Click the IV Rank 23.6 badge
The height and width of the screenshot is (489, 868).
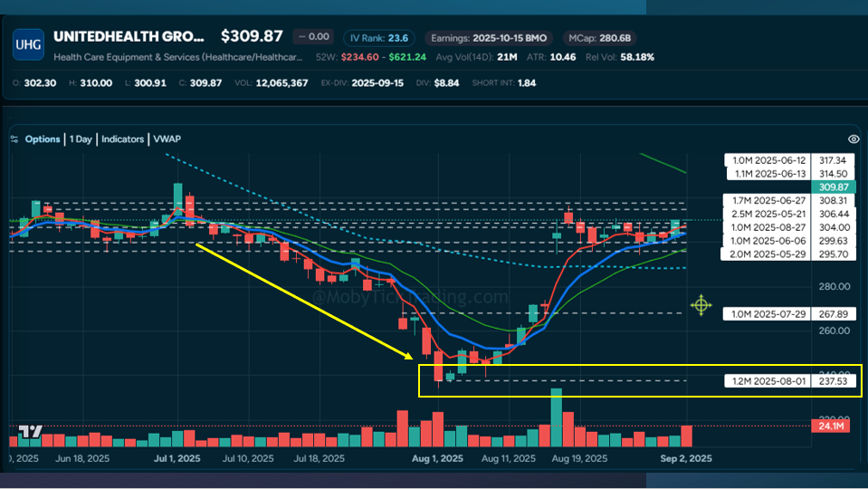377,38
